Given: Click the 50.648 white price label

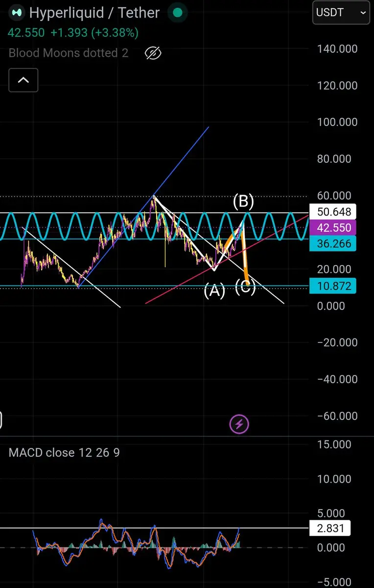Looking at the screenshot, I should click(x=333, y=212).
